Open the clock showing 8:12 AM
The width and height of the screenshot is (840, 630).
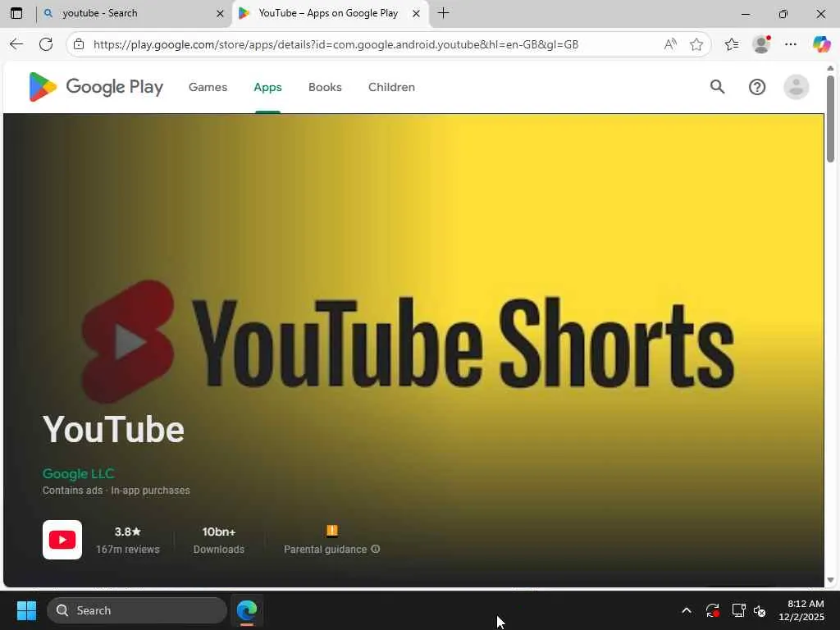point(801,610)
